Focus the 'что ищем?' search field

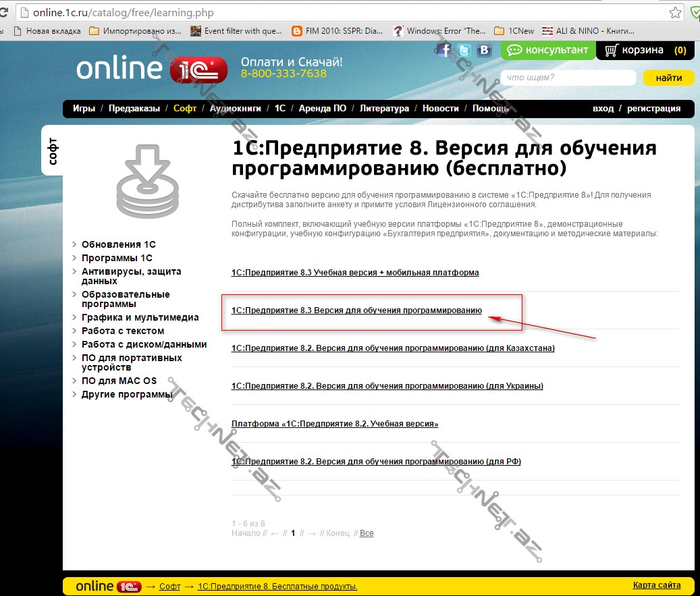(x=568, y=78)
